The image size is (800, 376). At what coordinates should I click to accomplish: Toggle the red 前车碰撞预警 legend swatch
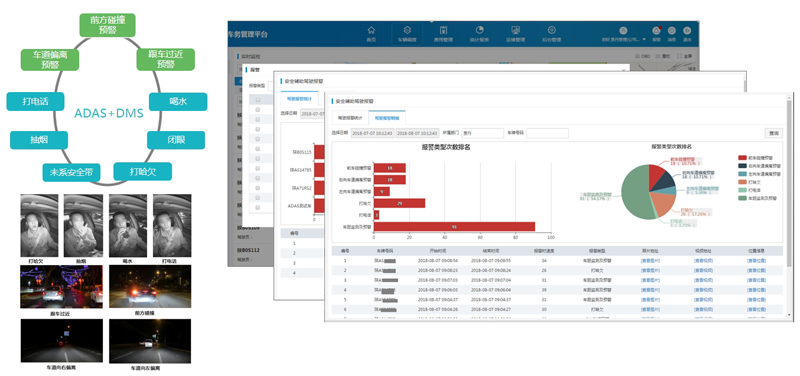742,158
